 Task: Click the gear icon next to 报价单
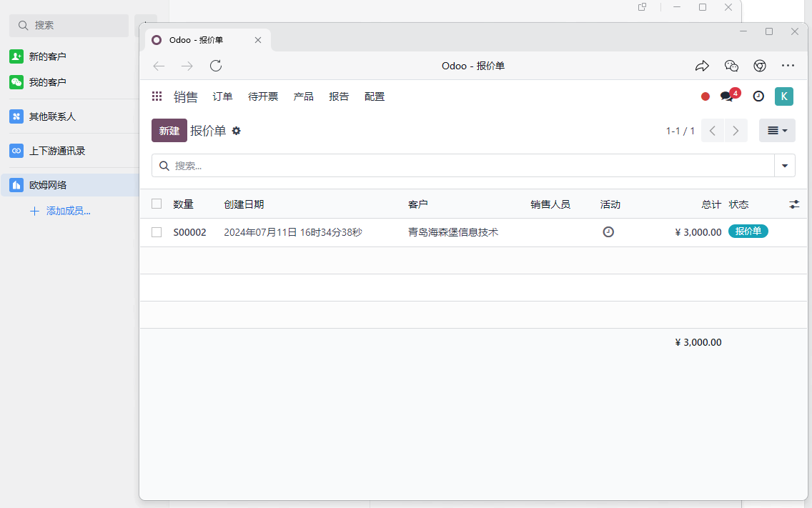pyautogui.click(x=236, y=131)
